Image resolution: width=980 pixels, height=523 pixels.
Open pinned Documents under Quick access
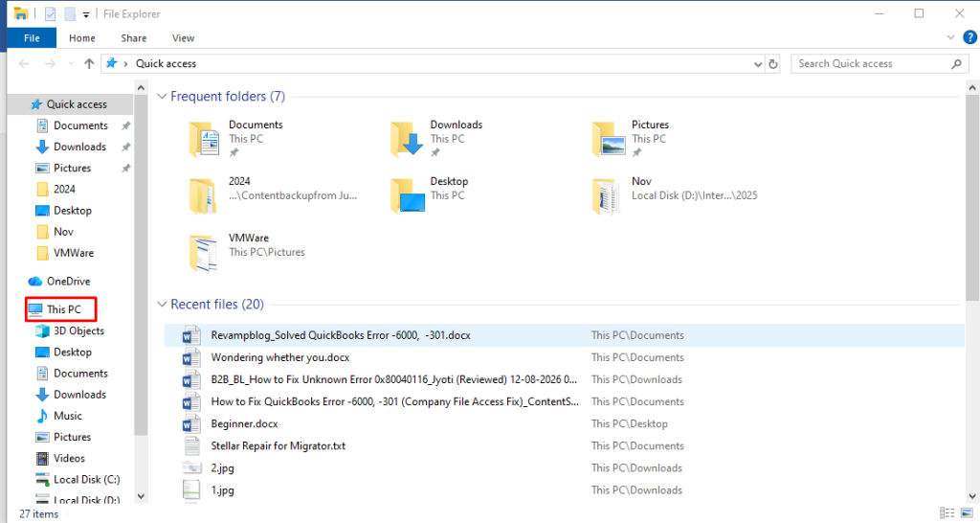(80, 125)
